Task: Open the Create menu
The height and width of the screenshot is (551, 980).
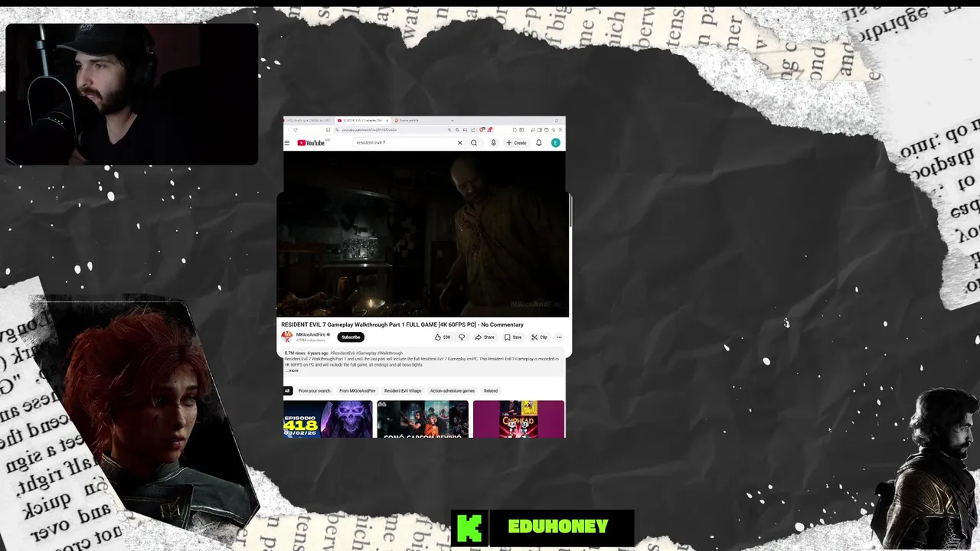Action: click(517, 143)
